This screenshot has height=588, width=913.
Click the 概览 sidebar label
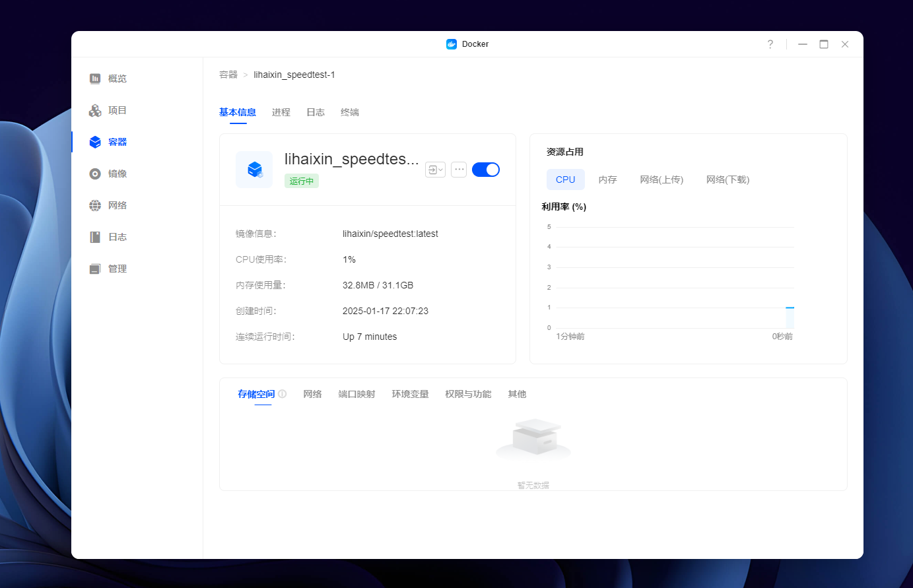click(x=118, y=79)
